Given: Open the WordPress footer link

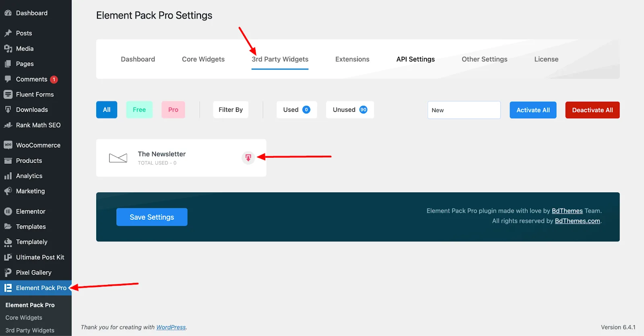Looking at the screenshot, I should [x=171, y=327].
